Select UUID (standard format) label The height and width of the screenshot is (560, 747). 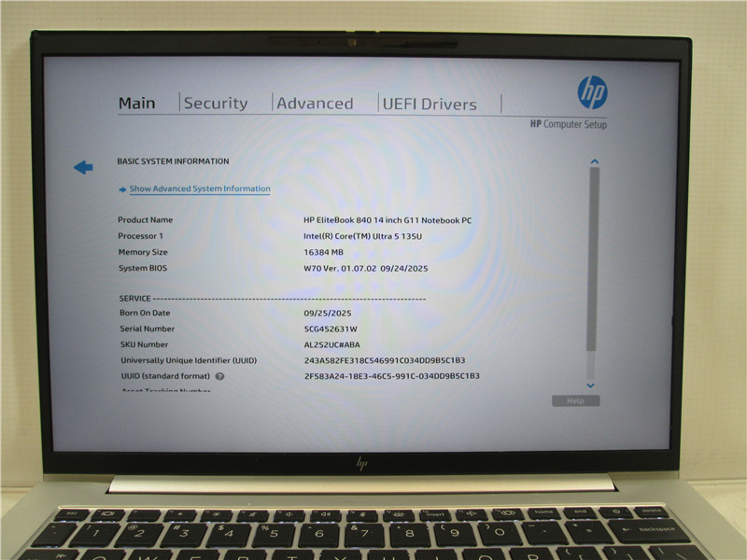165,376
